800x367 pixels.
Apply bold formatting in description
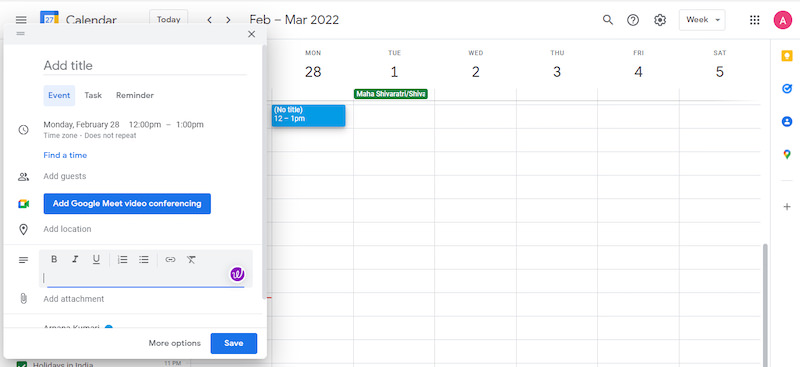pos(54,259)
